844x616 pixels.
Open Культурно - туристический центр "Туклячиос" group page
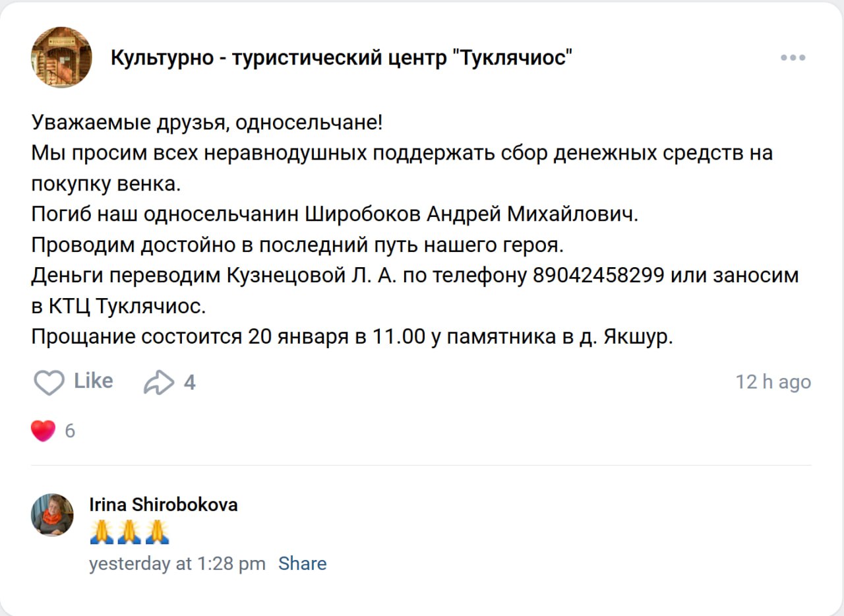pos(341,58)
